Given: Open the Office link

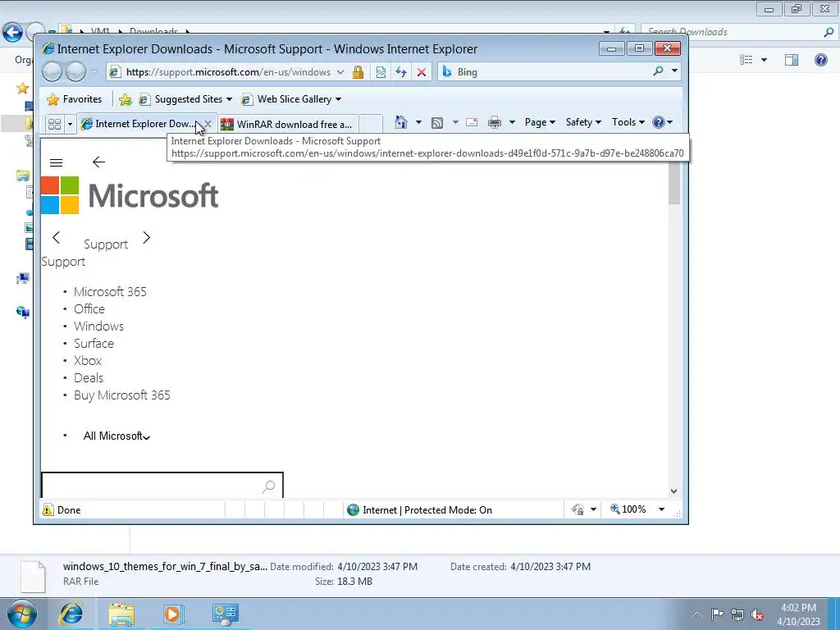Looking at the screenshot, I should (x=89, y=309).
